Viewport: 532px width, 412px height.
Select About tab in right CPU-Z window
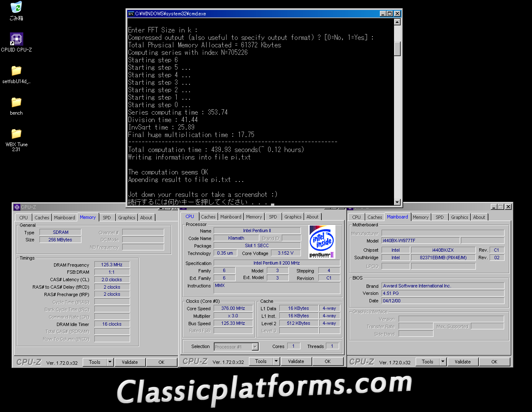click(x=479, y=217)
